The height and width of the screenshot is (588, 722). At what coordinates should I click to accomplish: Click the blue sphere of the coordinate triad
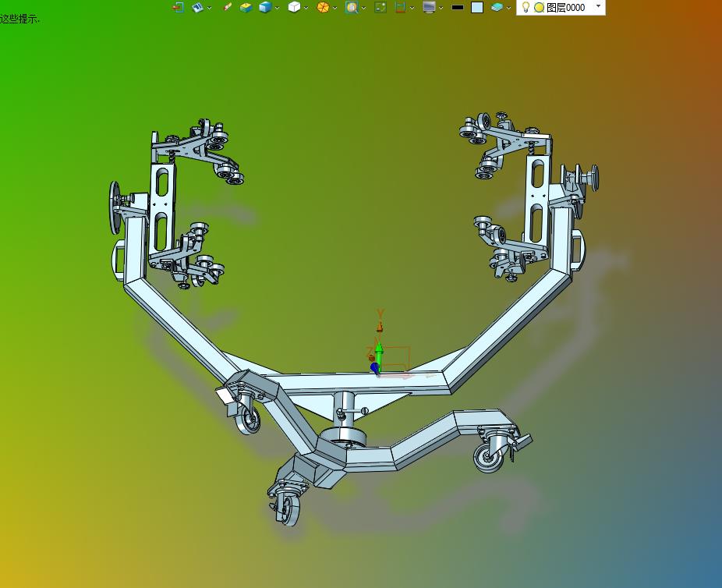[x=375, y=367]
